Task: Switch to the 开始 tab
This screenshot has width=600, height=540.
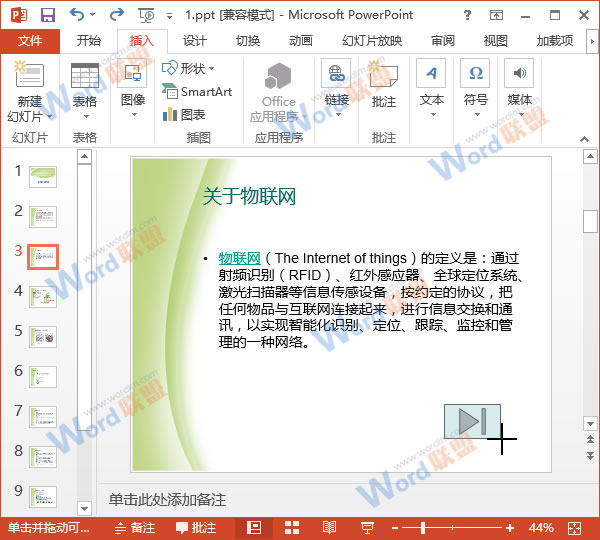Action: pyautogui.click(x=89, y=41)
